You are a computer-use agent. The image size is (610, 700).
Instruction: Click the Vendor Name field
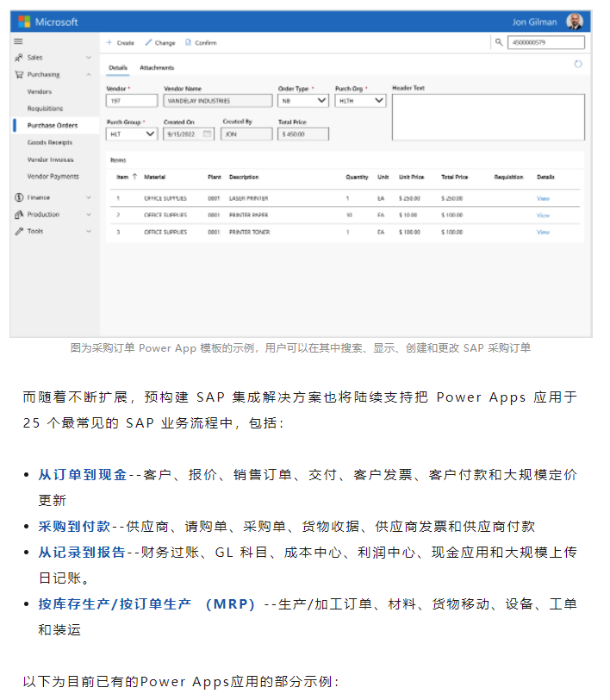coord(218,101)
